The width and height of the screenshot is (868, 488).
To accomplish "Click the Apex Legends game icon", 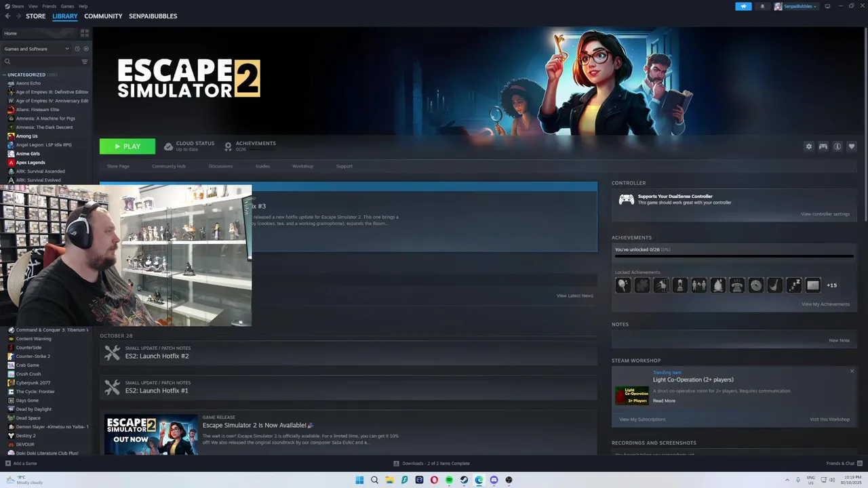I will click(11, 163).
